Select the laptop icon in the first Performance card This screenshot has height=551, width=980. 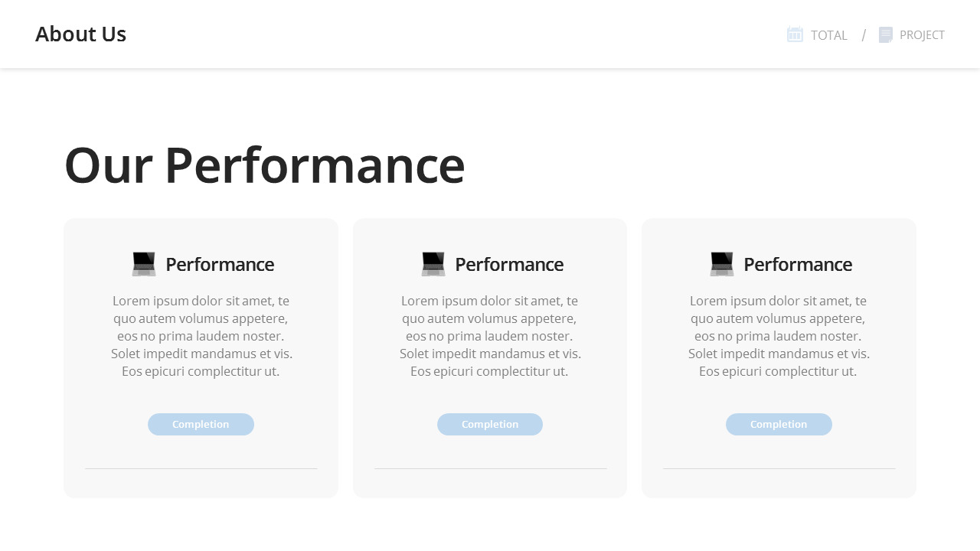click(x=142, y=263)
